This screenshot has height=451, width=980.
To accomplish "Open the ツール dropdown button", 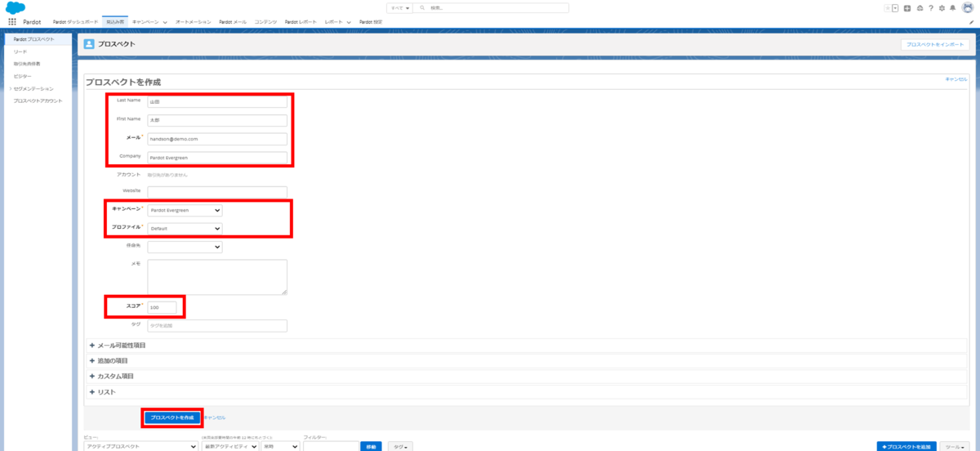I will [x=953, y=447].
